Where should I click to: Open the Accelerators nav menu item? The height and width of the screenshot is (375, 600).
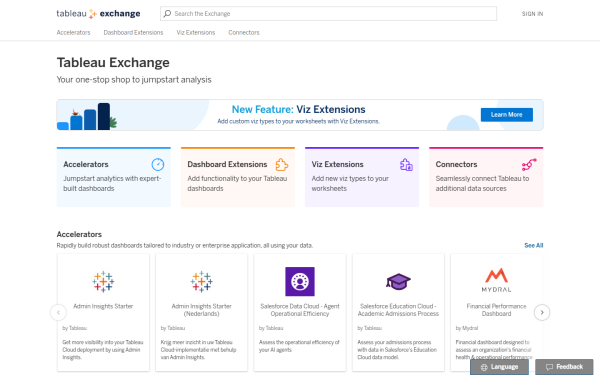pyautogui.click(x=73, y=33)
